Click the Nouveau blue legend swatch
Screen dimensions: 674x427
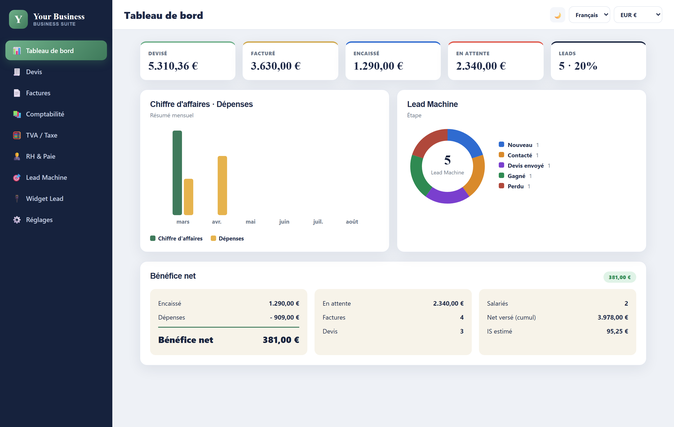501,144
